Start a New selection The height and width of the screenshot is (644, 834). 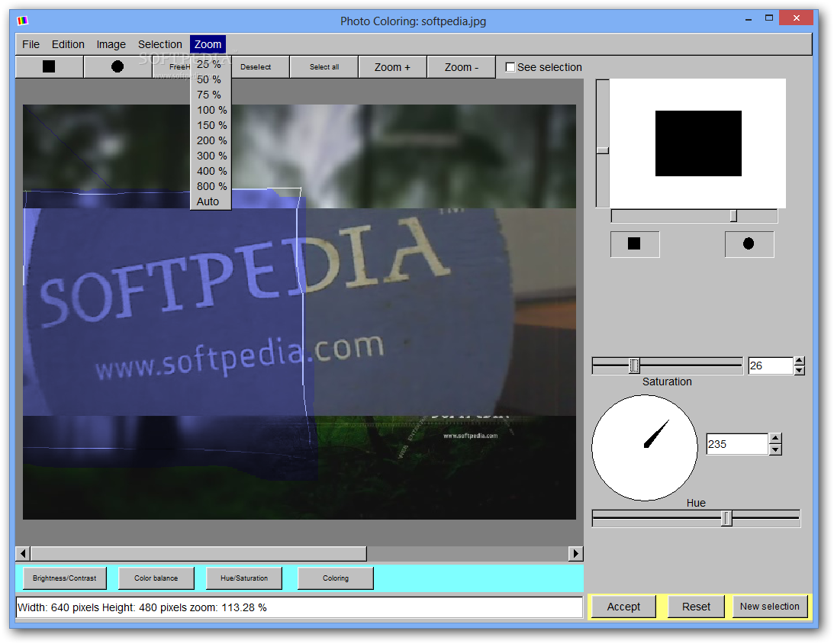pyautogui.click(x=770, y=607)
